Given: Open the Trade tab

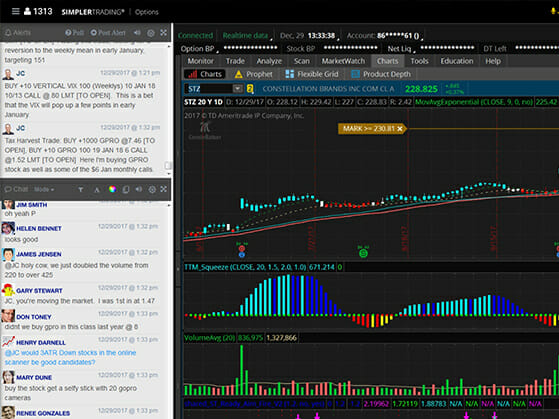Looking at the screenshot, I should pyautogui.click(x=235, y=61).
